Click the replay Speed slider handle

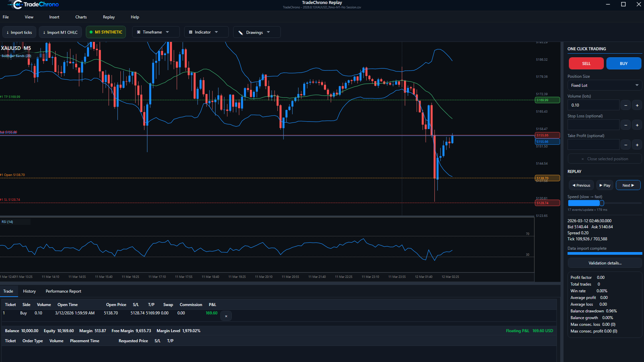[602, 203]
